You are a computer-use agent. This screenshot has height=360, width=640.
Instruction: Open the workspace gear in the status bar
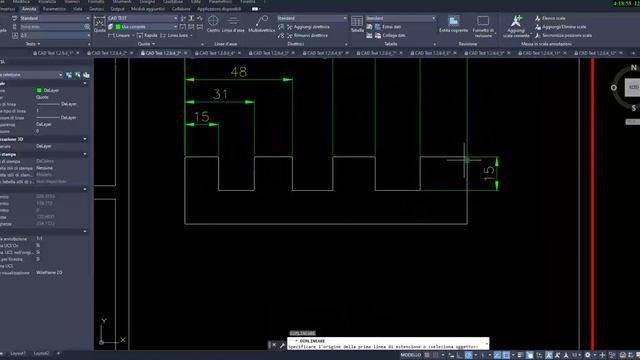click(588, 356)
